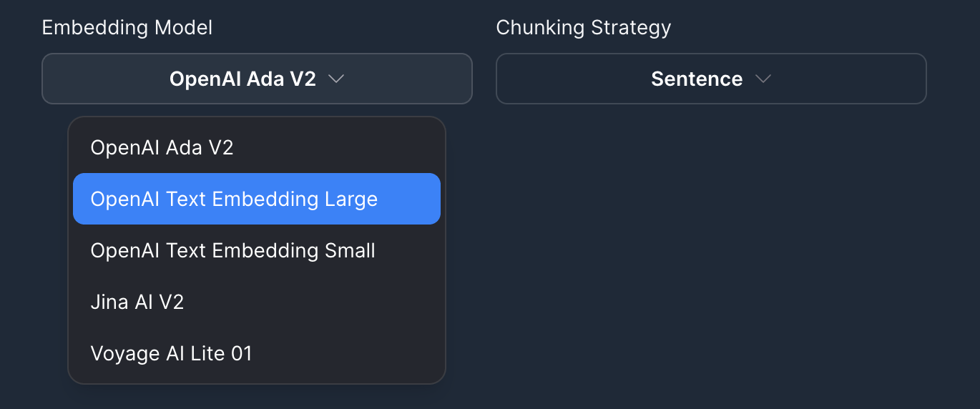Toggle the Sentence chunking selector
This screenshot has height=409, width=980.
(x=711, y=79)
